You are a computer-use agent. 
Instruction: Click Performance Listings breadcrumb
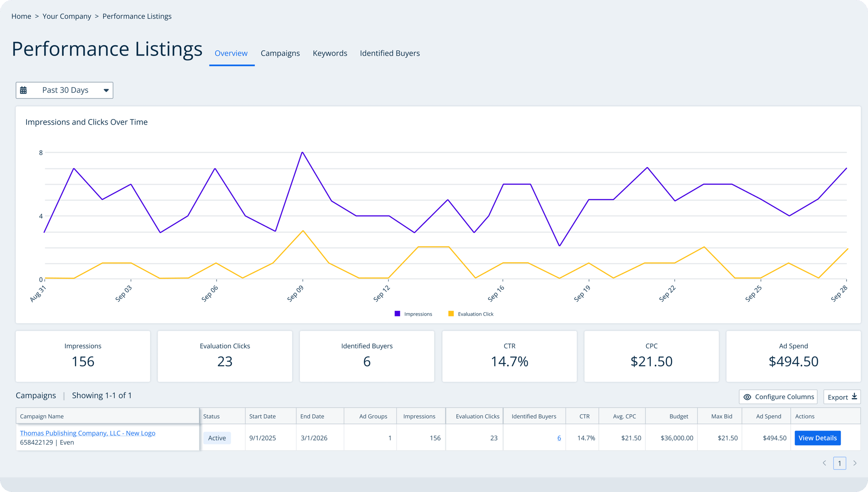point(137,17)
